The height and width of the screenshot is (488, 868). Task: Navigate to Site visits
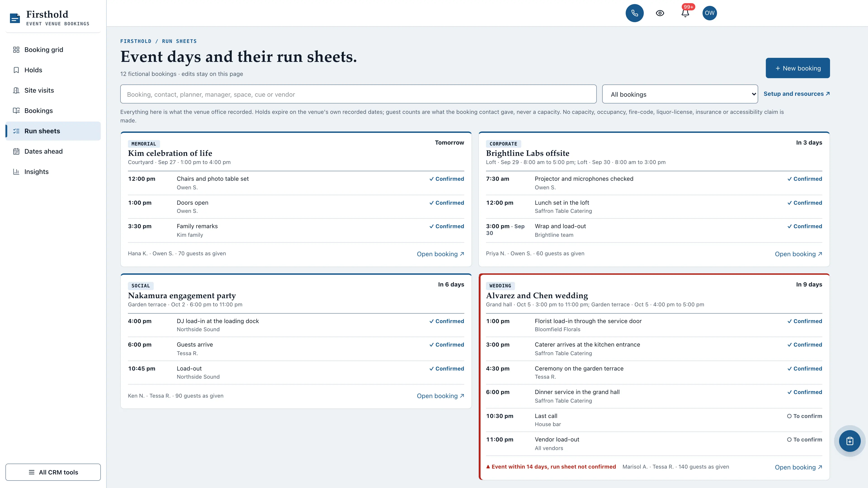coord(39,90)
